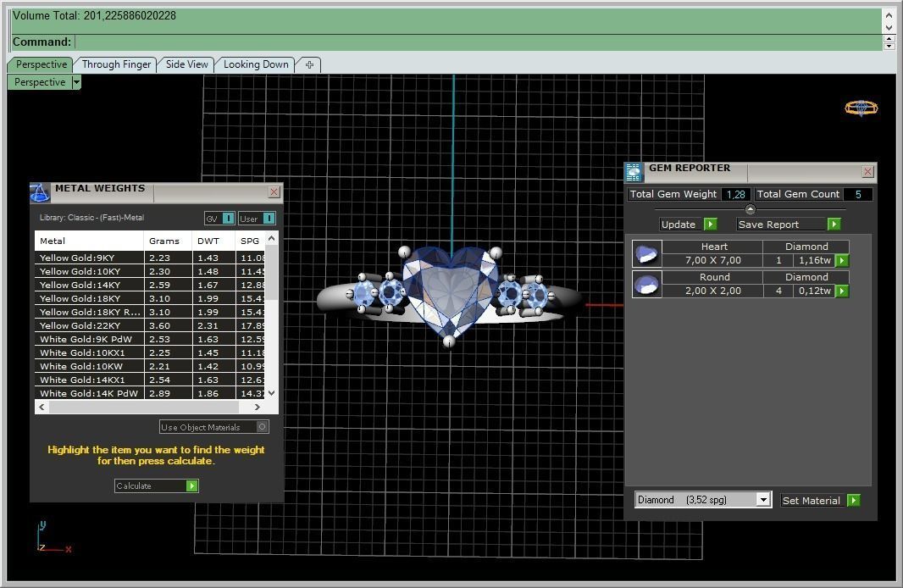
Task: Click the green arrow on Calculate
Action: pyautogui.click(x=192, y=486)
